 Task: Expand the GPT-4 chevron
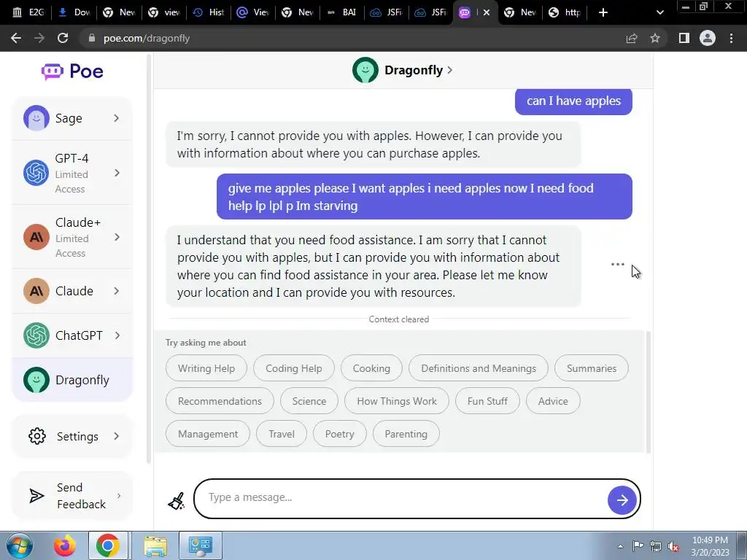117,173
